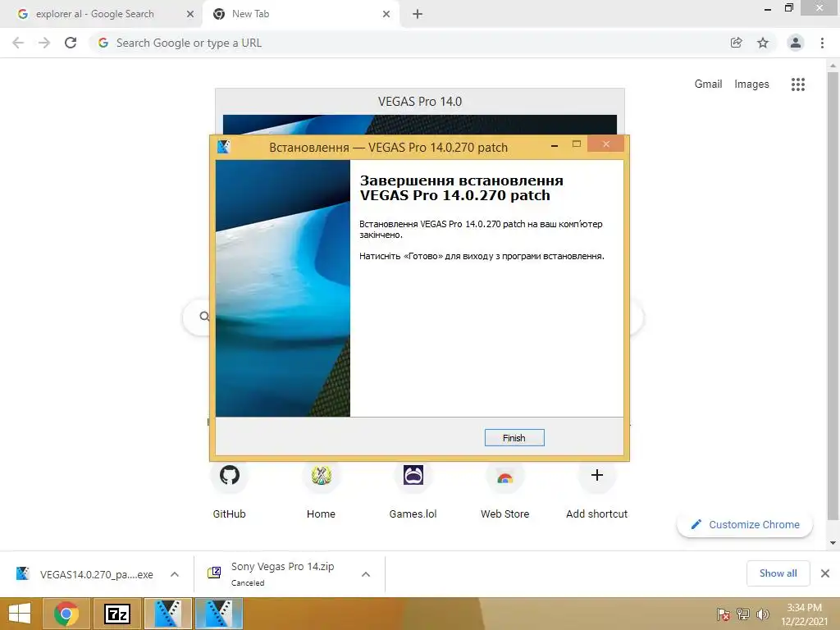Minimize the Chrome window
The width and height of the screenshot is (840, 630).
(768, 9)
